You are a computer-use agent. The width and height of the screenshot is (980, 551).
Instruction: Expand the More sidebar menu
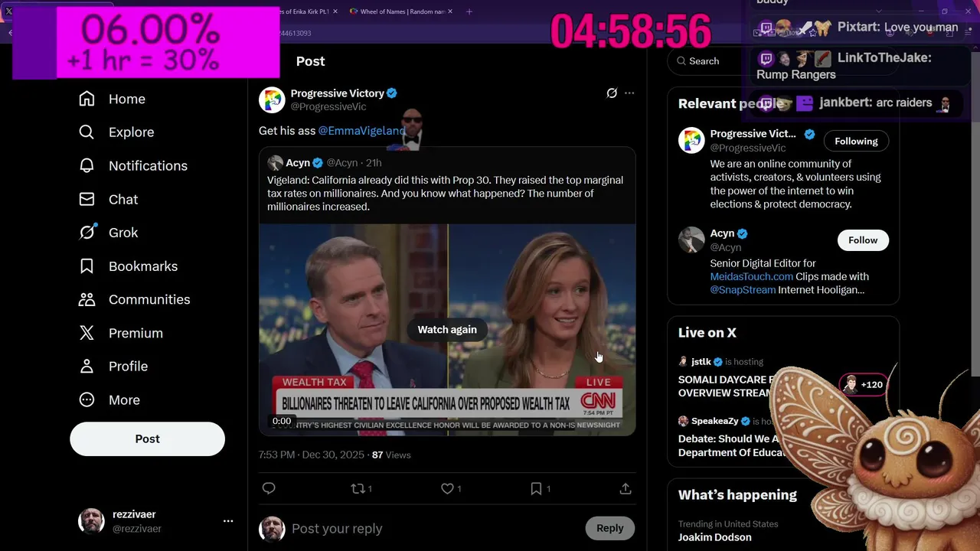tap(109, 399)
